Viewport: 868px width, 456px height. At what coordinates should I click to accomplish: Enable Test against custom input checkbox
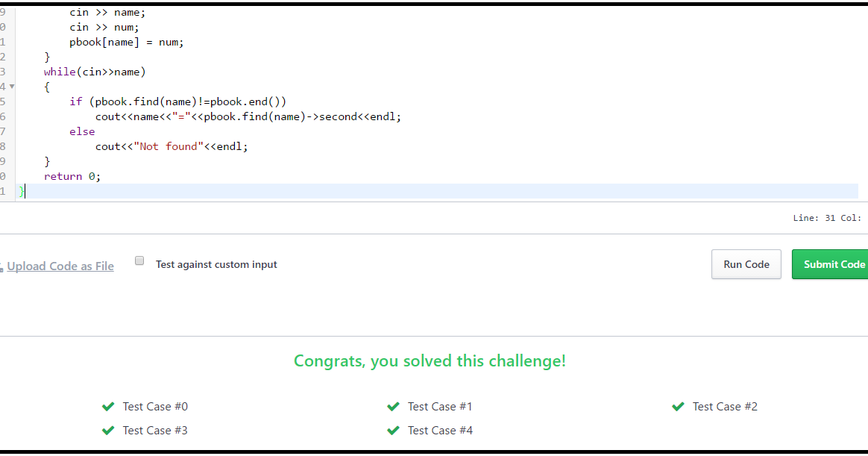point(139,260)
